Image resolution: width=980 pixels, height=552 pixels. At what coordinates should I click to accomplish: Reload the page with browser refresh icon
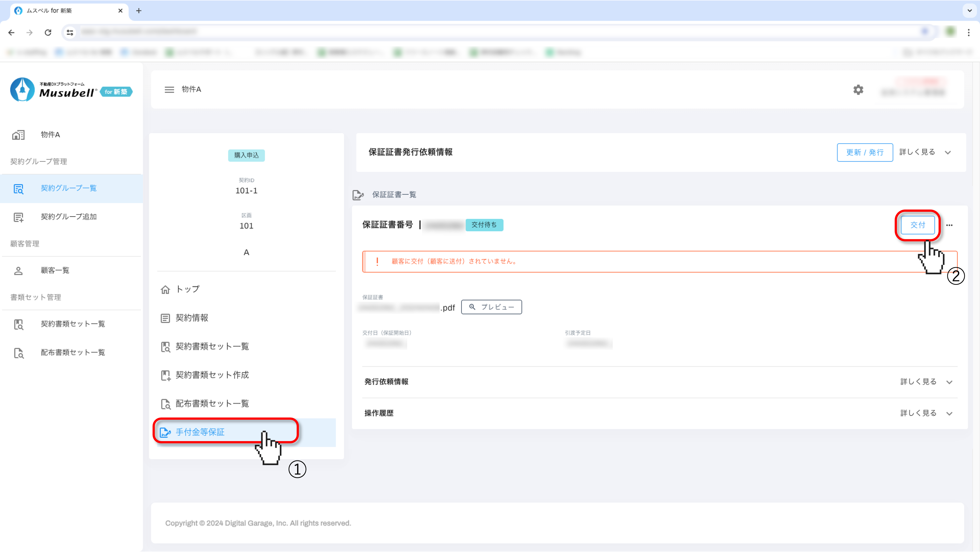pyautogui.click(x=48, y=32)
